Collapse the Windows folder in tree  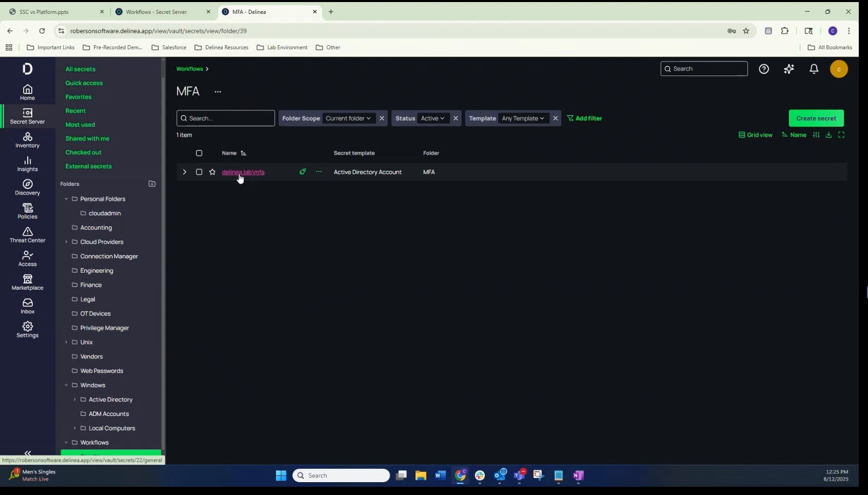[67, 385]
